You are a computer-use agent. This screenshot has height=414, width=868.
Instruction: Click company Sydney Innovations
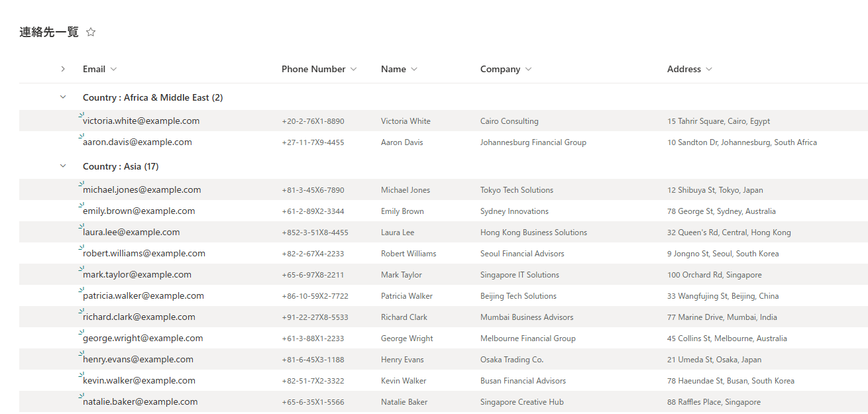(x=514, y=211)
